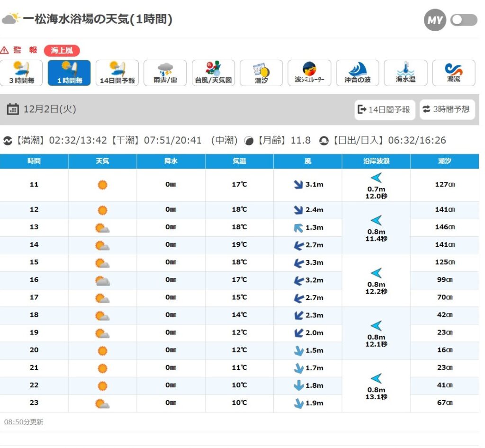Switch to 3時間予想 view button
The height and width of the screenshot is (448, 485).
(x=446, y=109)
